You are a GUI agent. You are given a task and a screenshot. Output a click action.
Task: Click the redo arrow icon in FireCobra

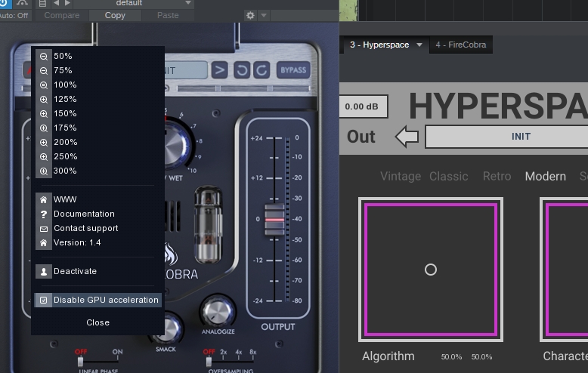coord(261,70)
